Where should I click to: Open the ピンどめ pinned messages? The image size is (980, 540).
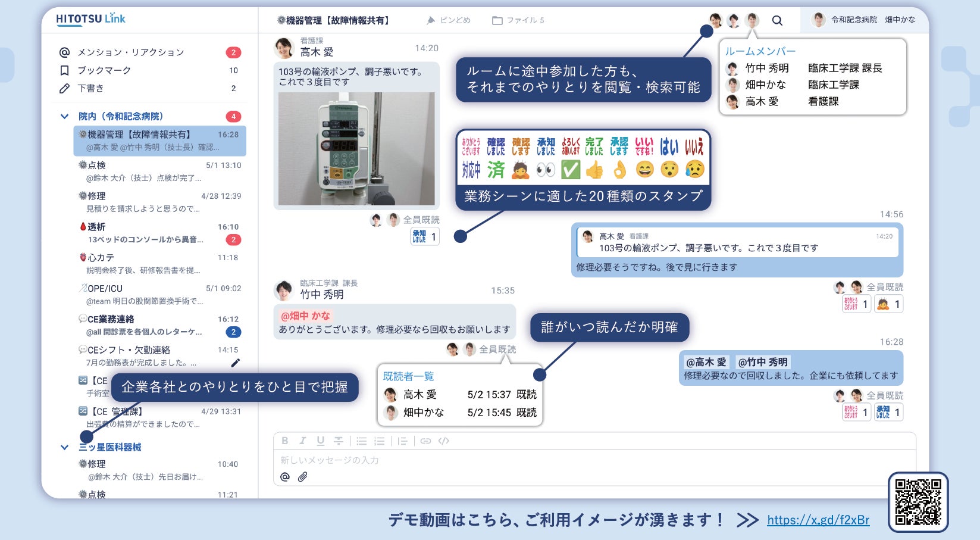(x=449, y=20)
